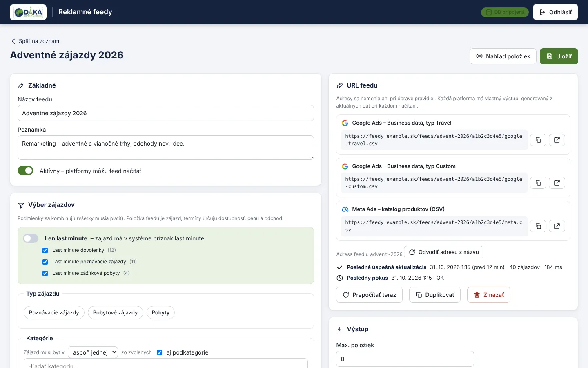
Task: Open the Google Ads Custom feed URL externally
Action: point(557,183)
